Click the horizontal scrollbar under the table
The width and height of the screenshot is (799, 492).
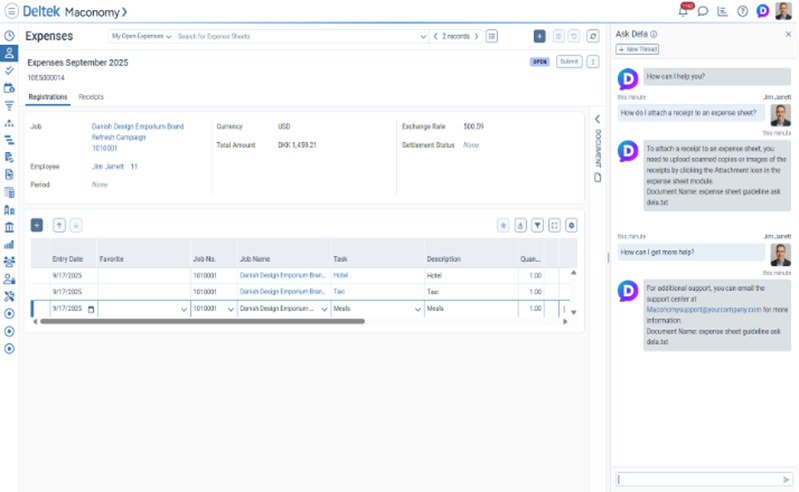pos(200,321)
